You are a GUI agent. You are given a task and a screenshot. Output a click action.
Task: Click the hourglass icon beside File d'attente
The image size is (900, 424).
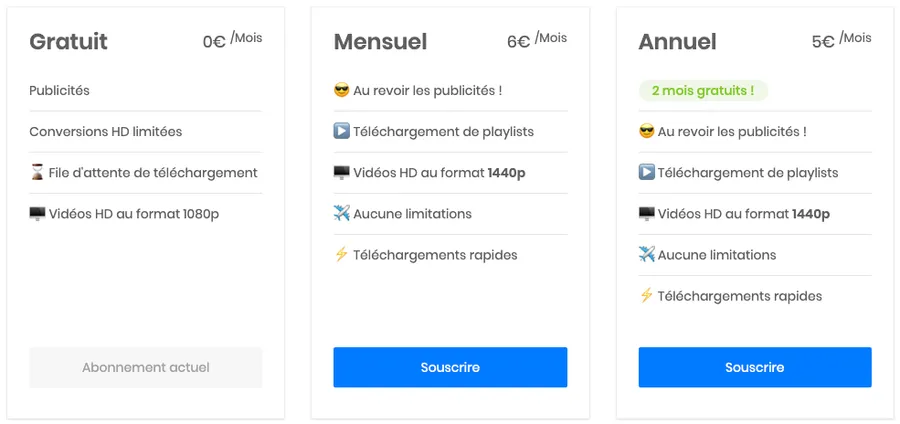pos(37,172)
